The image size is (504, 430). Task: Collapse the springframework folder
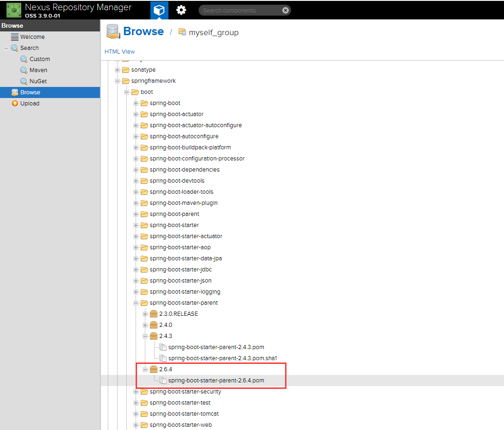pyautogui.click(x=117, y=81)
